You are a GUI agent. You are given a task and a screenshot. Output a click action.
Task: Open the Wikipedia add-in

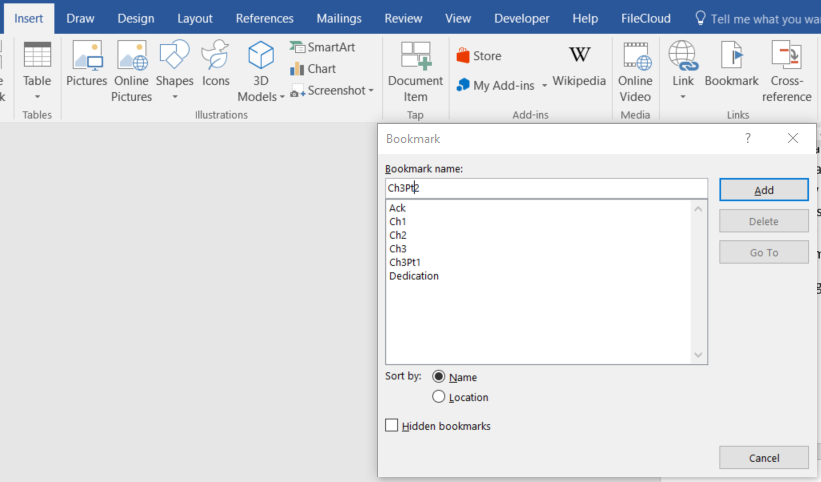coord(579,58)
